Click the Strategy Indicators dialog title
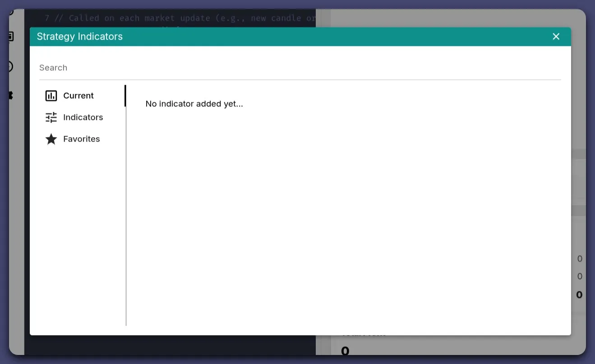595x364 pixels. pos(80,37)
